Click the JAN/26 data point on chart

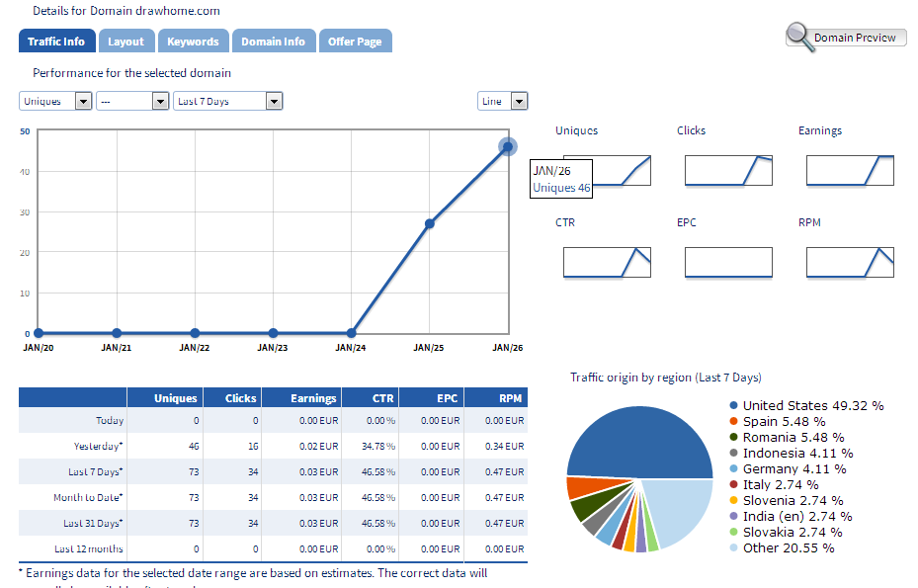(508, 146)
